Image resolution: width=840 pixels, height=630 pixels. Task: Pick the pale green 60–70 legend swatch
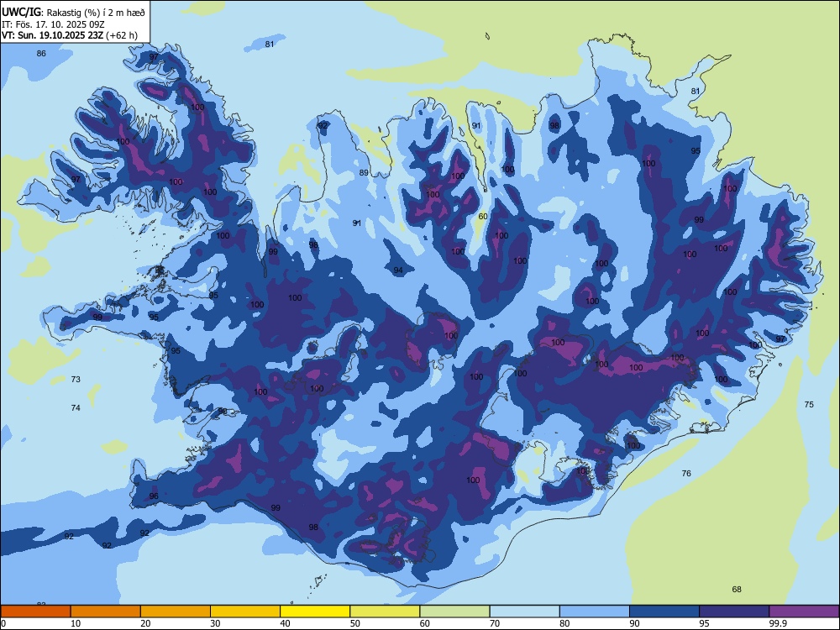coord(454,612)
